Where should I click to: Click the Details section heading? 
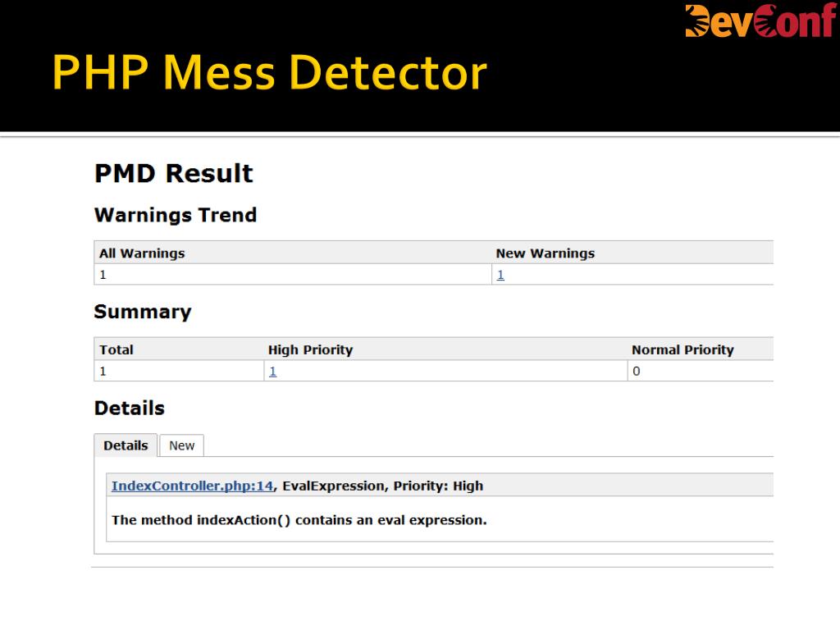point(130,409)
